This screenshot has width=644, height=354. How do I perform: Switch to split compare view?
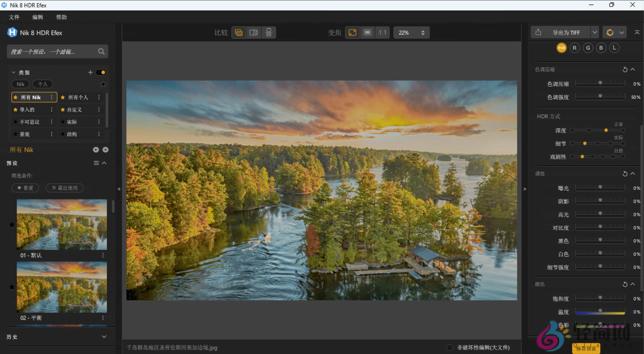click(x=254, y=33)
